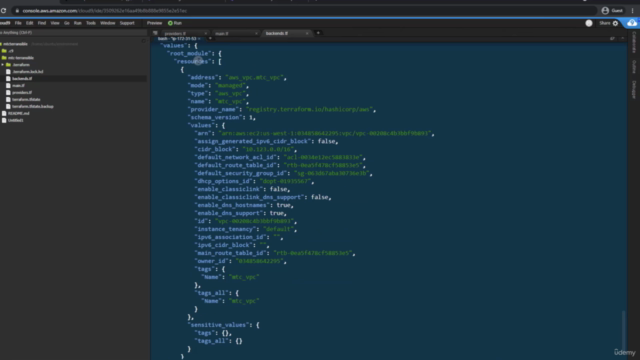Select the bash terminal tab

(177, 39)
